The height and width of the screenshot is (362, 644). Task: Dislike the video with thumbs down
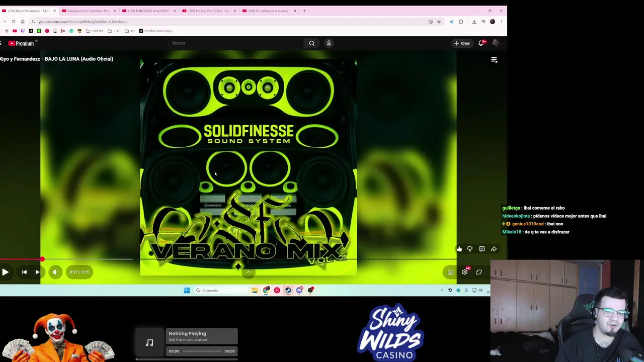[x=470, y=249]
